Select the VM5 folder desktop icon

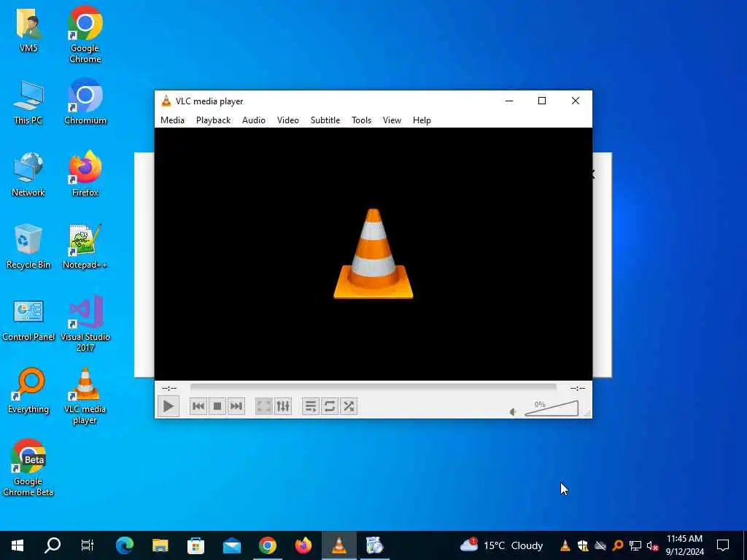(x=28, y=30)
